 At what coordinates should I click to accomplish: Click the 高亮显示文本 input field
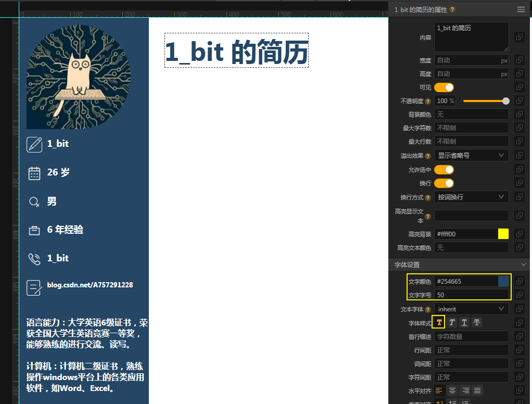(471, 216)
